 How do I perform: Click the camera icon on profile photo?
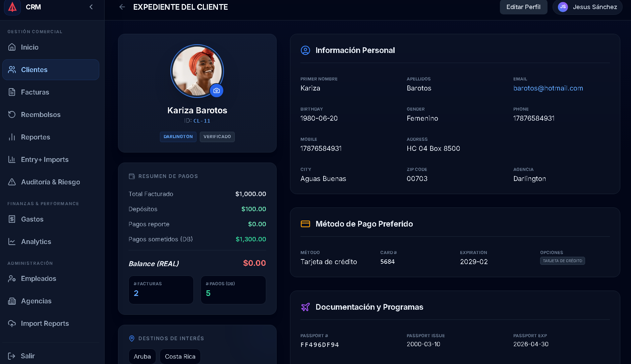coord(217,90)
